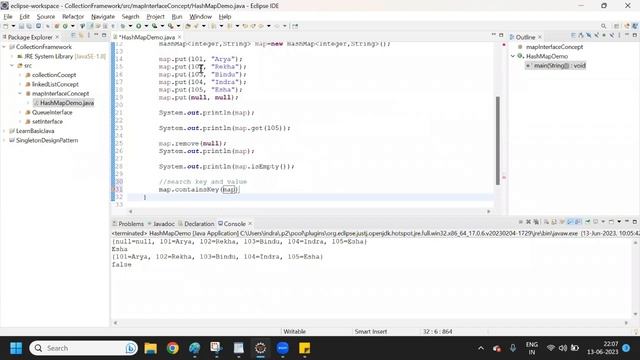Maximize the Outline view
Image resolution: width=640 pixels, height=360 pixels.
point(635,36)
